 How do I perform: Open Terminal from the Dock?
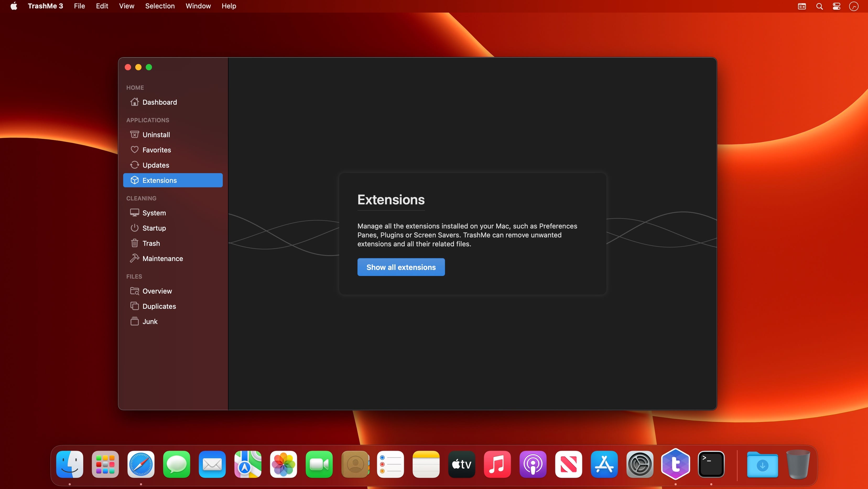coord(711,464)
